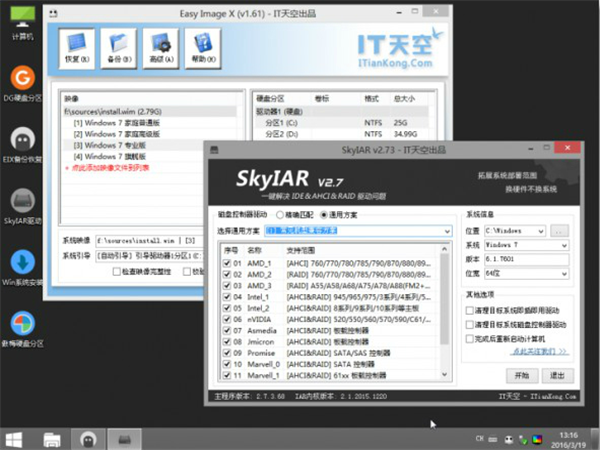Open DG硬盘分区 desktop icon
This screenshot has width=600, height=450.
pyautogui.click(x=21, y=83)
